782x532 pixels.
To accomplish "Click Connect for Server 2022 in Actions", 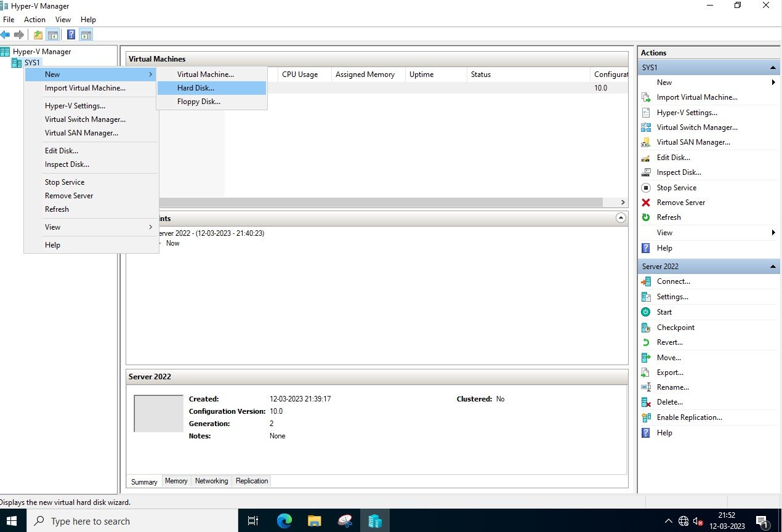I will 674,281.
